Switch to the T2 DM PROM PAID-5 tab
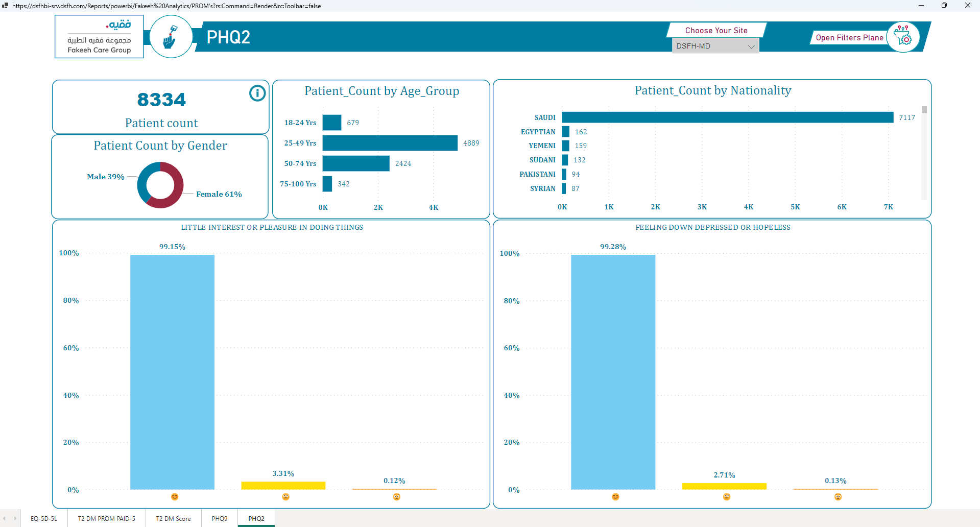The height and width of the screenshot is (527, 980). pyautogui.click(x=107, y=518)
